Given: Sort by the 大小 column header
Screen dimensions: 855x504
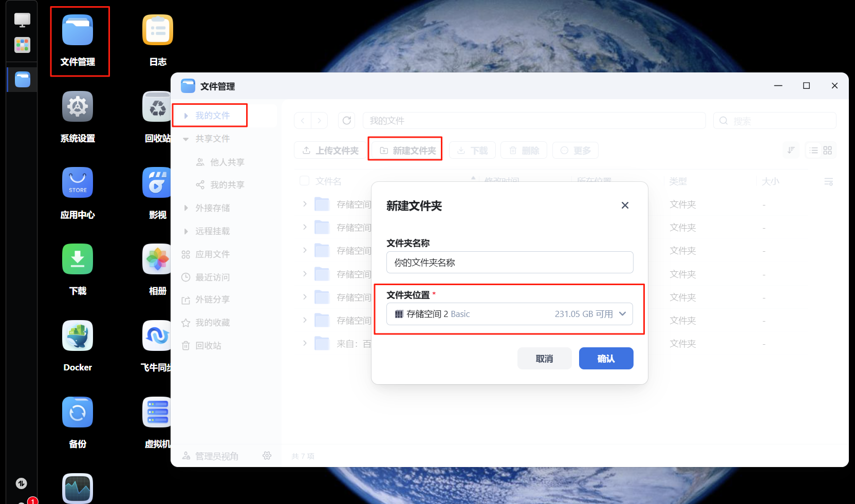Looking at the screenshot, I should [770, 181].
